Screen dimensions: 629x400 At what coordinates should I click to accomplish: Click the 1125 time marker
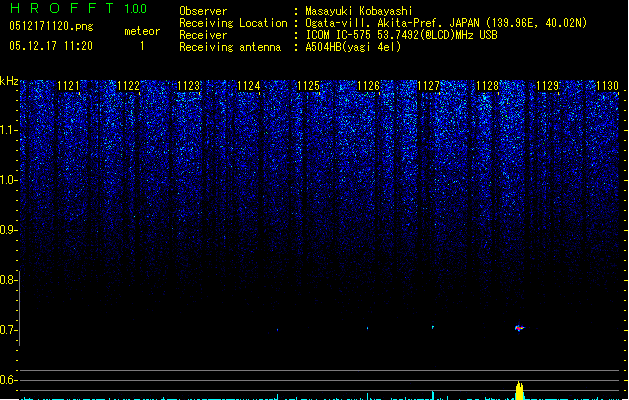(x=308, y=86)
